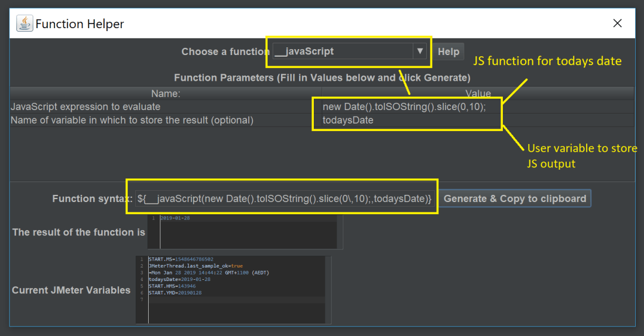Select the START.MS variable line

[x=181, y=259]
